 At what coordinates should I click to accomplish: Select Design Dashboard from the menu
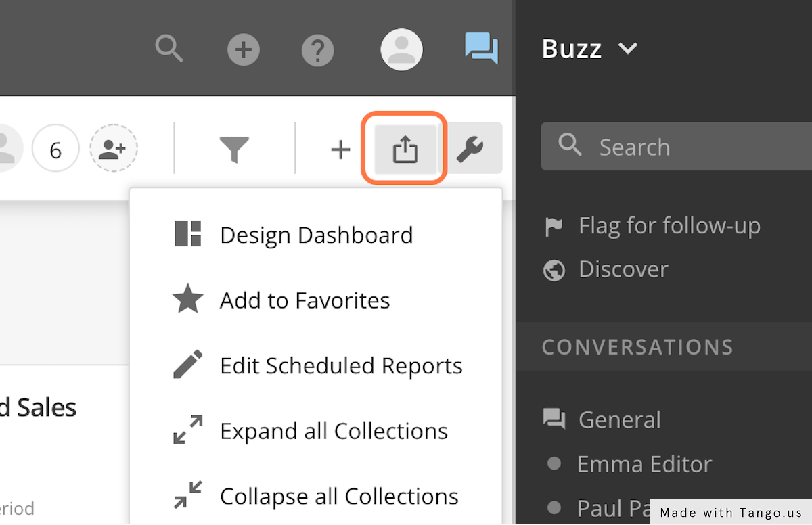coord(316,235)
